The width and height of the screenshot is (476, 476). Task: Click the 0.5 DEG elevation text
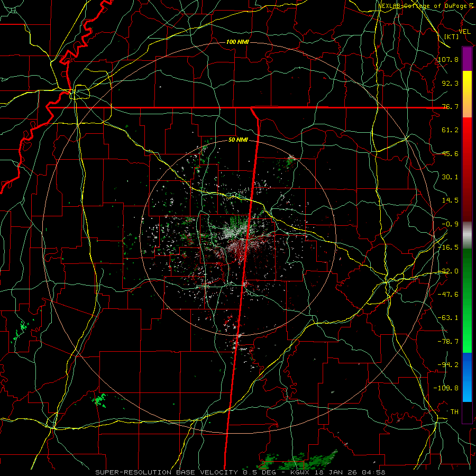259,472
